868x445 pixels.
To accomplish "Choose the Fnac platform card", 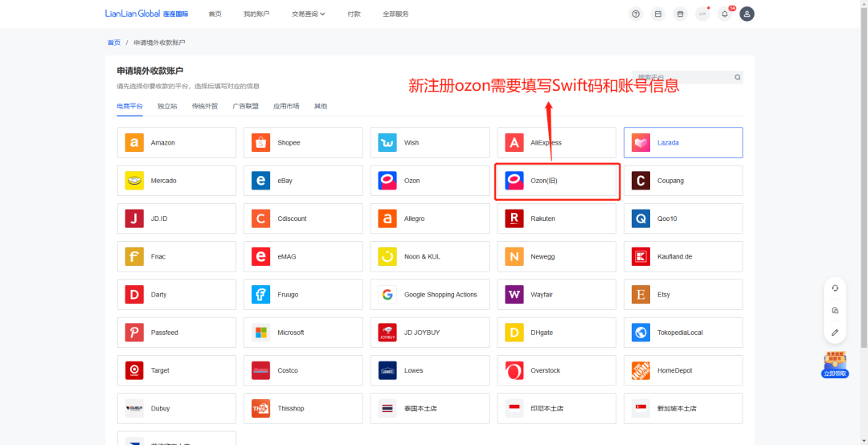I will (x=177, y=256).
